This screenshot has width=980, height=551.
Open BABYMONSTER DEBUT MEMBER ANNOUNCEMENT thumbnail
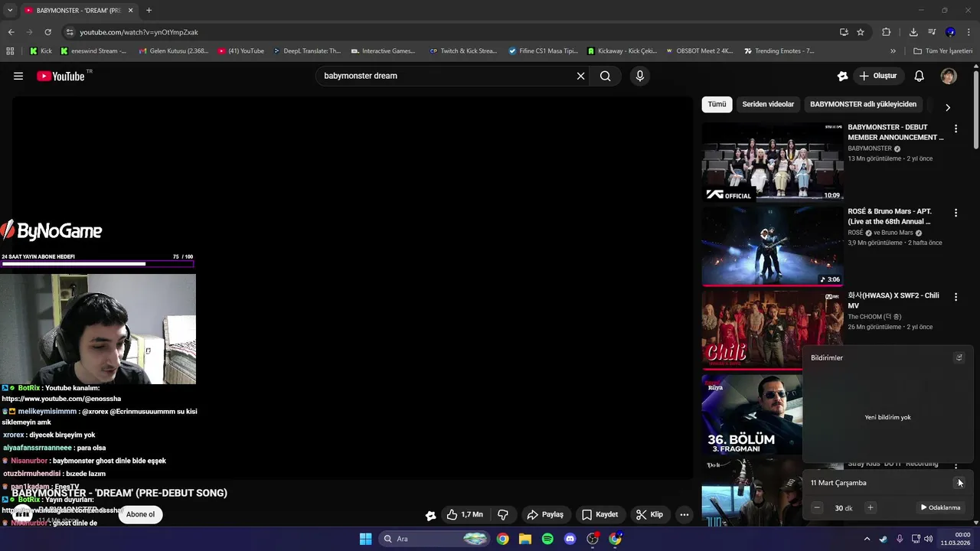click(x=773, y=161)
